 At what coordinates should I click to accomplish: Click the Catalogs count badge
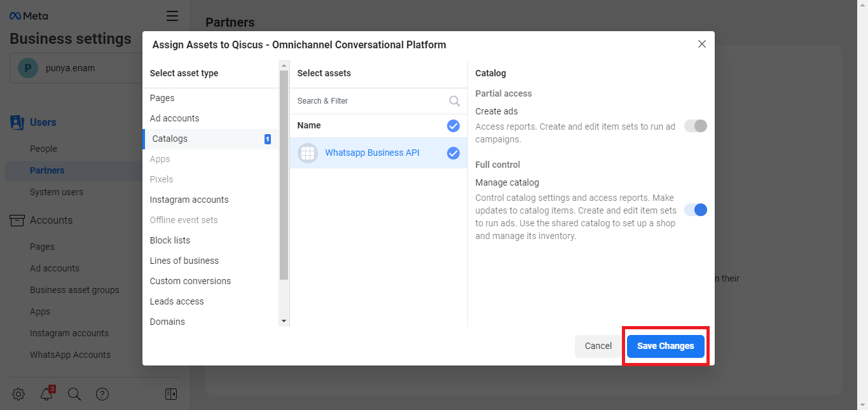click(268, 139)
